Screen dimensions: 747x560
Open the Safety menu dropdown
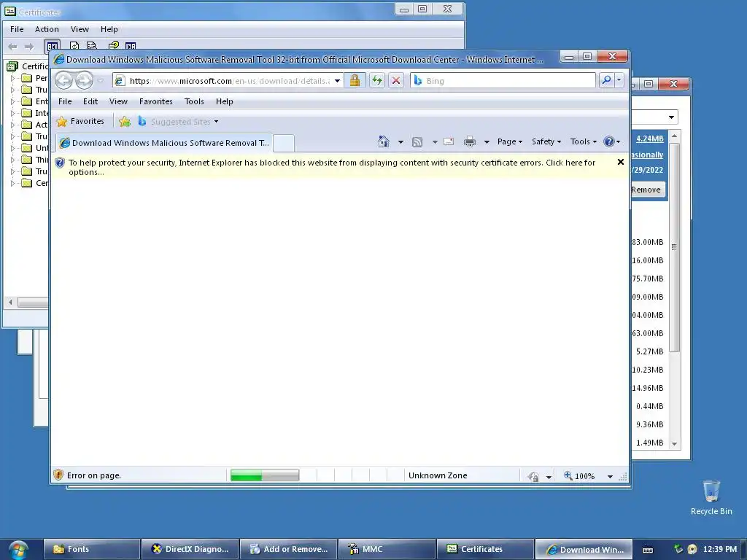coord(546,141)
